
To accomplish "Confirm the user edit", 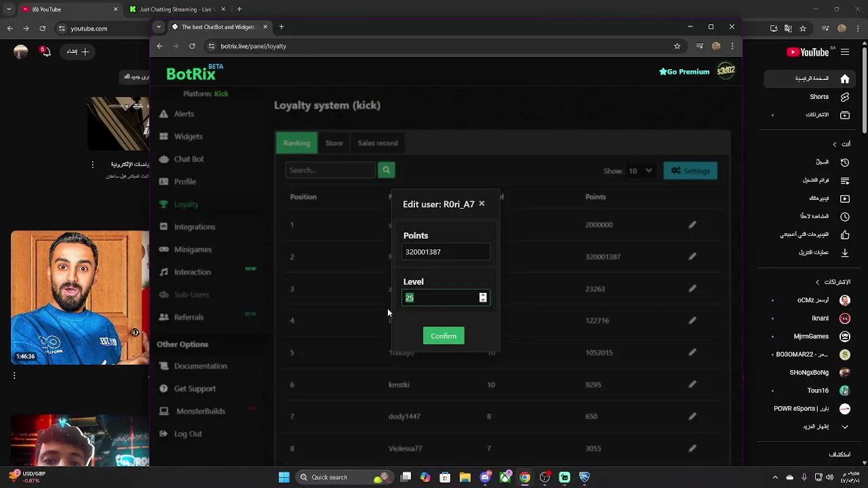I will click(x=443, y=335).
